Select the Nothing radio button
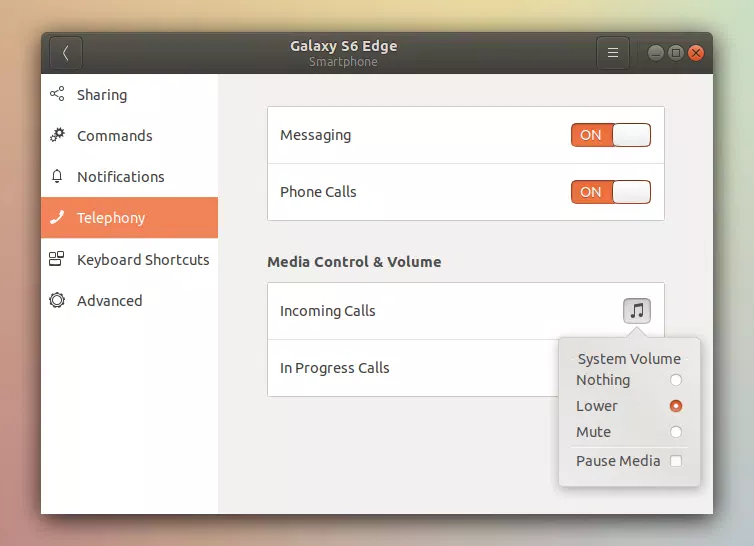754x546 pixels. pyautogui.click(x=676, y=380)
